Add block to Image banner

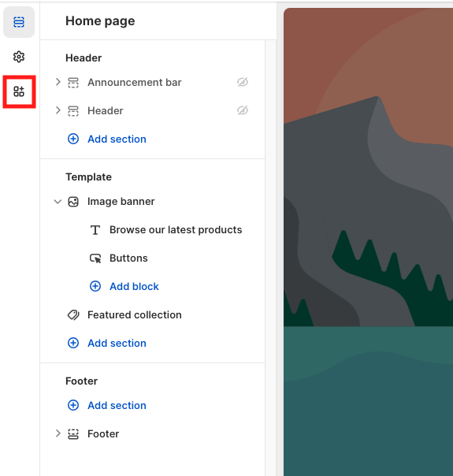click(134, 287)
